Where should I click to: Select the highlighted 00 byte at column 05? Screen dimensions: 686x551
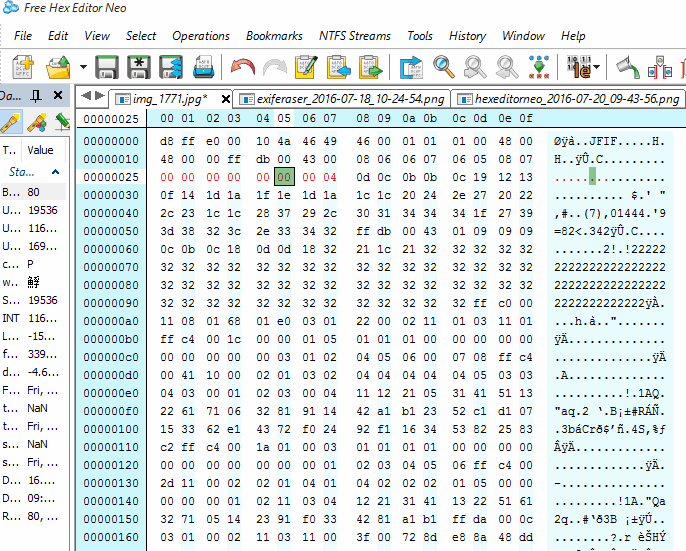click(x=284, y=177)
